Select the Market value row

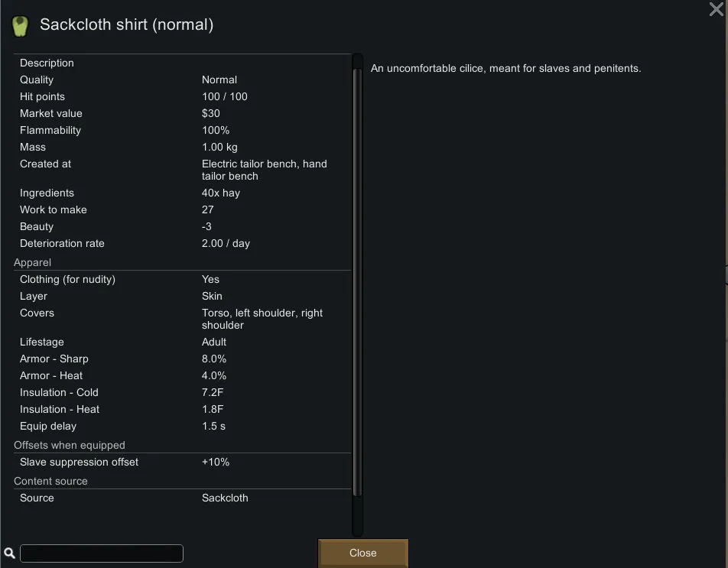click(182, 113)
